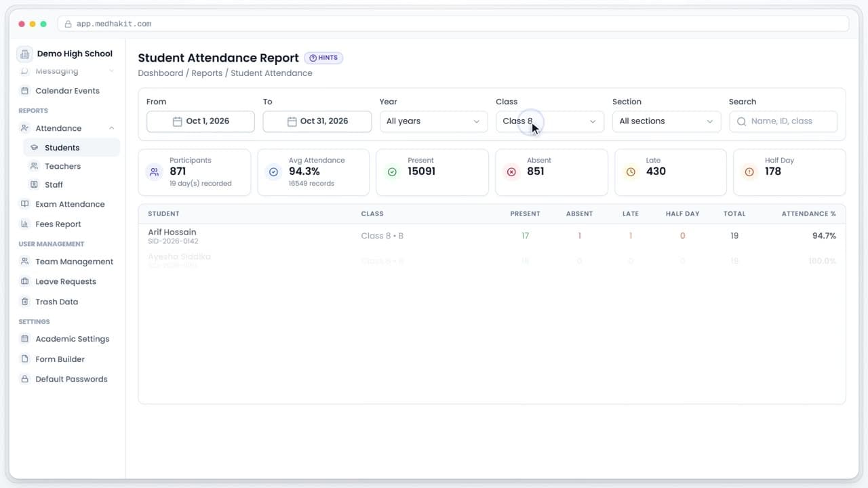The height and width of the screenshot is (488, 868).
Task: Open Calendar Events in the sidebar
Action: point(67,91)
